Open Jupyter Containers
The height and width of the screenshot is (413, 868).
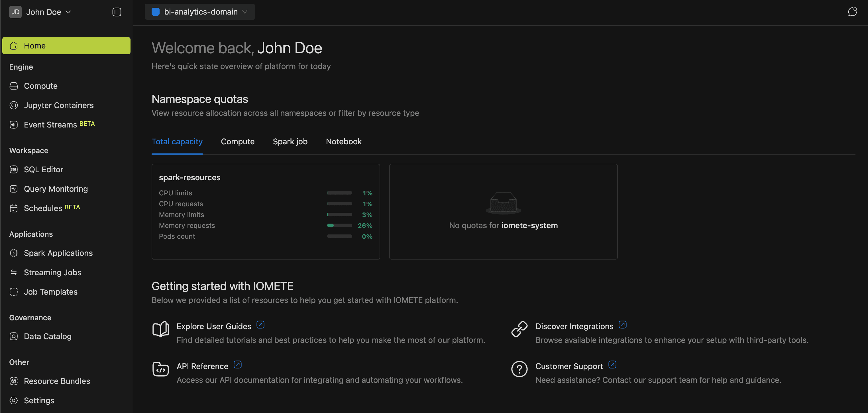click(x=59, y=105)
